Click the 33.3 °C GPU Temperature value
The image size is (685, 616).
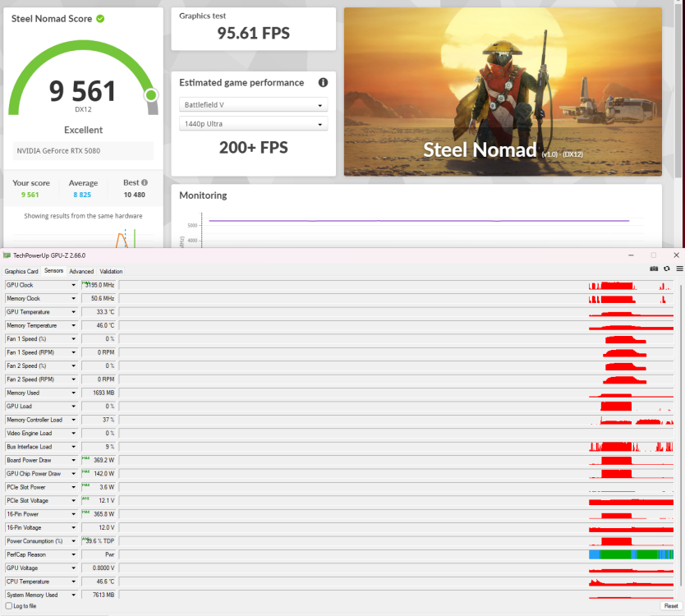coord(105,312)
